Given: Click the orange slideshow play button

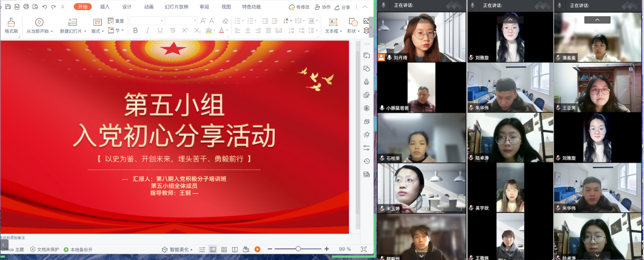Looking at the screenshot, I should pos(257,249).
